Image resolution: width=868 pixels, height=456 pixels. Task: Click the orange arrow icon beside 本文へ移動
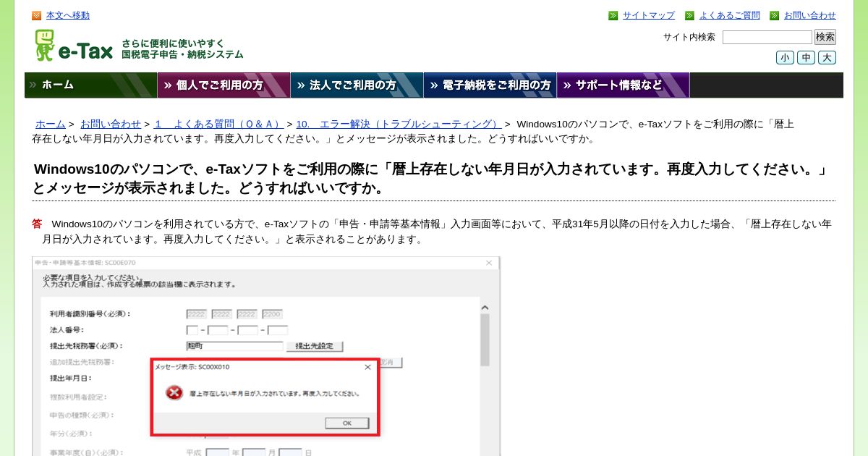tap(37, 15)
